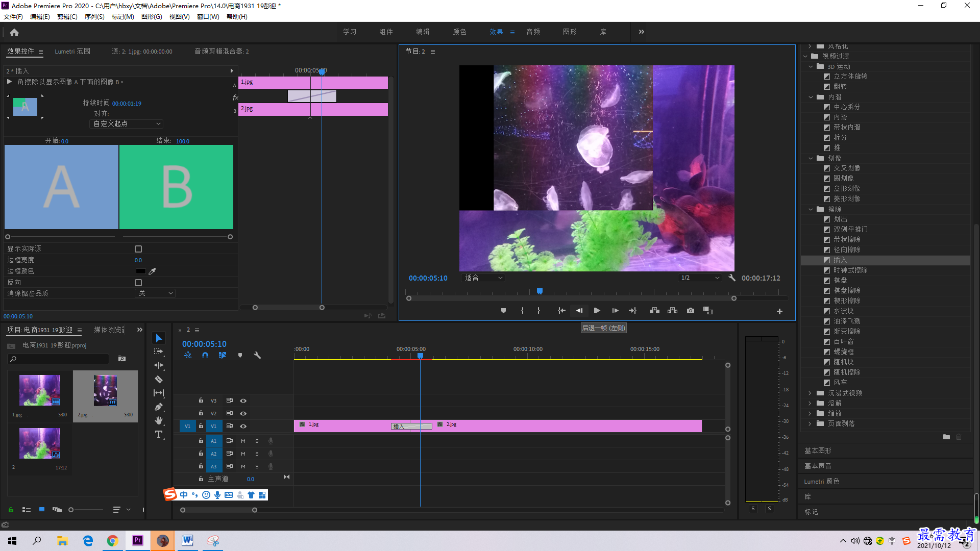
Task: Export frame with camera icon
Action: (x=691, y=311)
